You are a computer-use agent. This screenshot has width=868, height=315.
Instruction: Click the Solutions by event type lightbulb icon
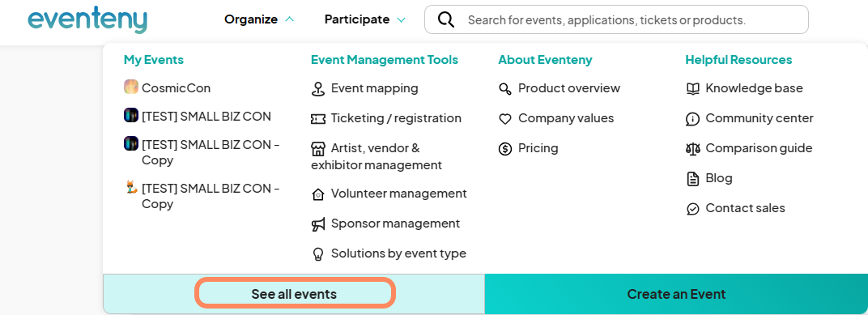[x=317, y=254]
